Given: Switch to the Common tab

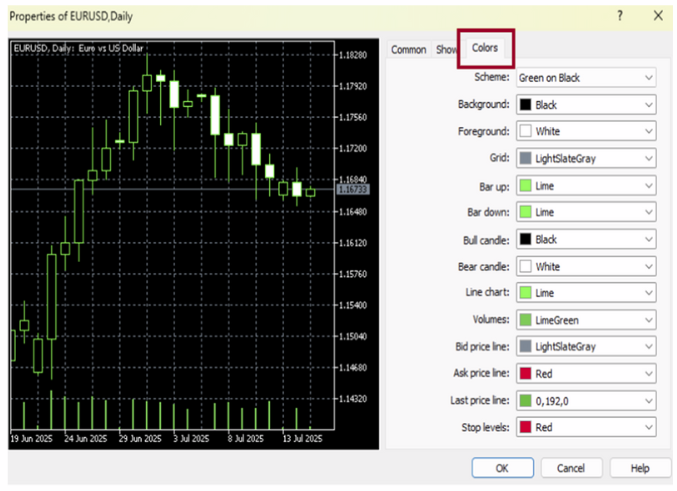Looking at the screenshot, I should pyautogui.click(x=408, y=50).
